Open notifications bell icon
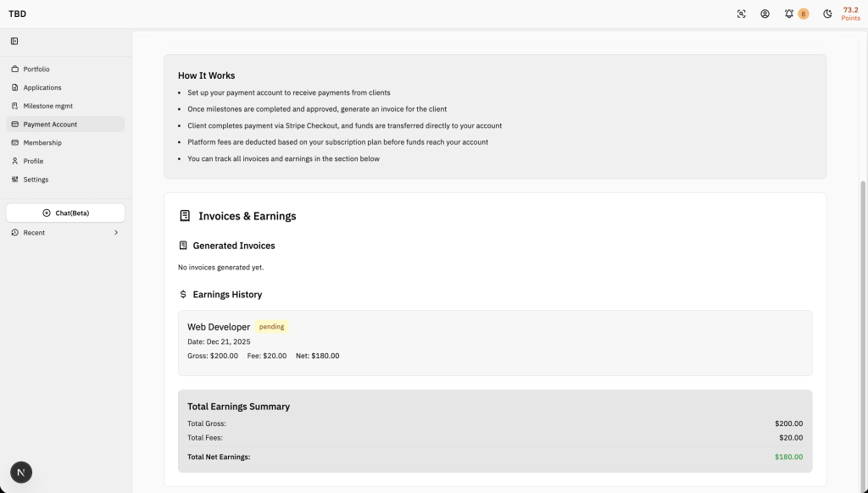868x493 pixels. (789, 14)
